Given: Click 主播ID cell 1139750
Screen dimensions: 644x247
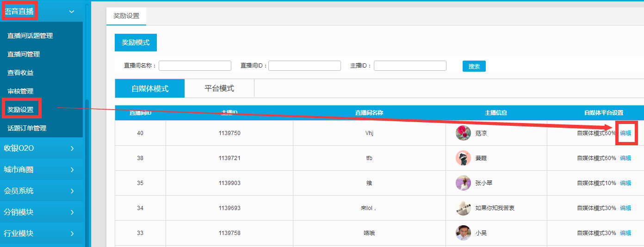Looking at the screenshot, I should 229,133.
